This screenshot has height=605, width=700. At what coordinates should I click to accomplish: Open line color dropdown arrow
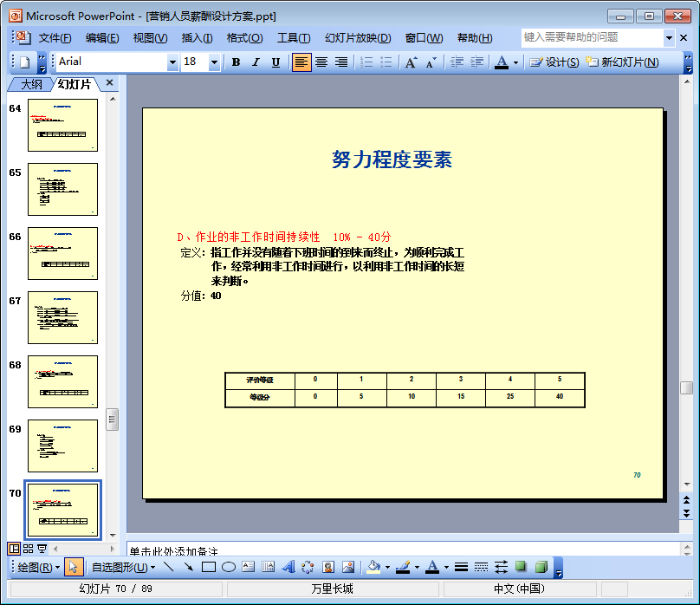(417, 568)
